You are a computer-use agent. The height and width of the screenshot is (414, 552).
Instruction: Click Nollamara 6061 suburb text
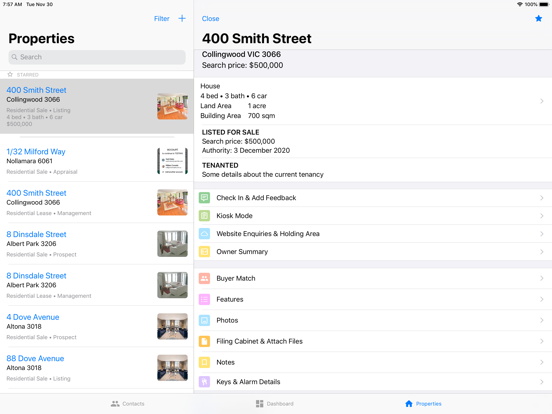(x=30, y=161)
